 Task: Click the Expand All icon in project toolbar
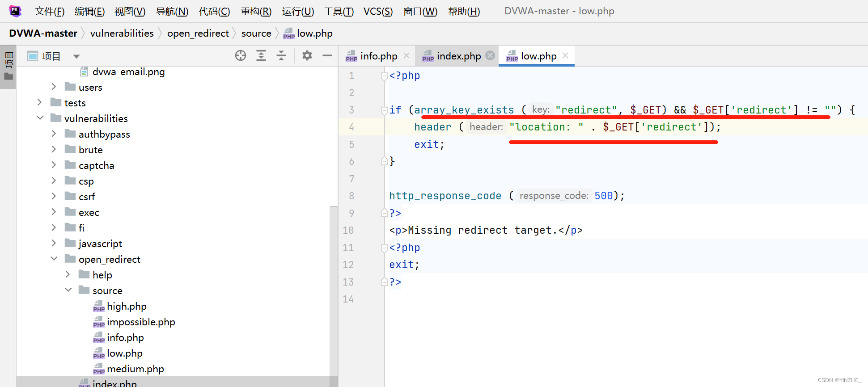[261, 55]
